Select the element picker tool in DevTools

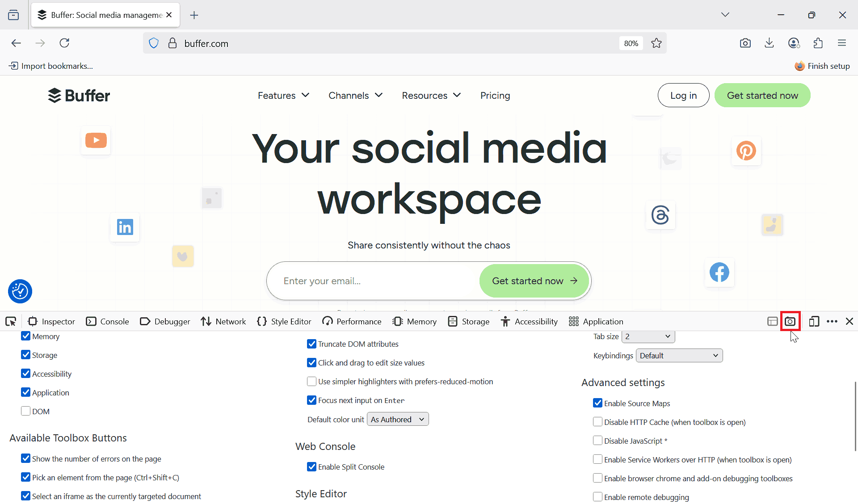pyautogui.click(x=10, y=321)
